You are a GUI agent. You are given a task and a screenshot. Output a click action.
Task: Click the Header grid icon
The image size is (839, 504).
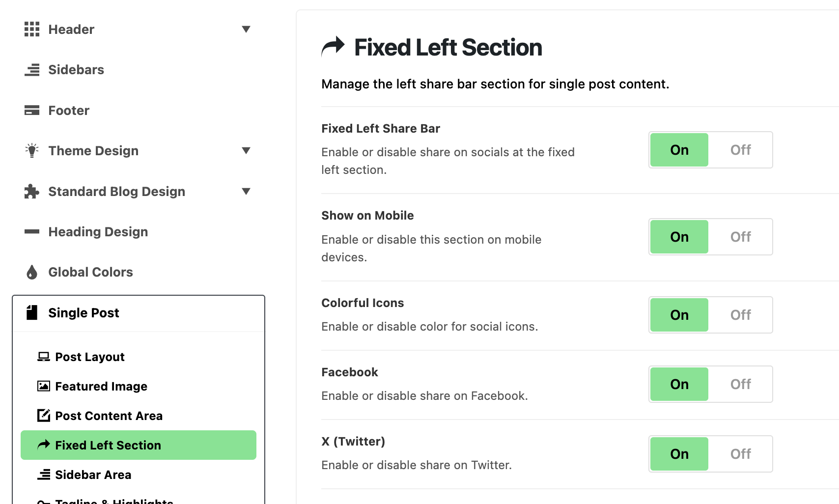pos(32,29)
